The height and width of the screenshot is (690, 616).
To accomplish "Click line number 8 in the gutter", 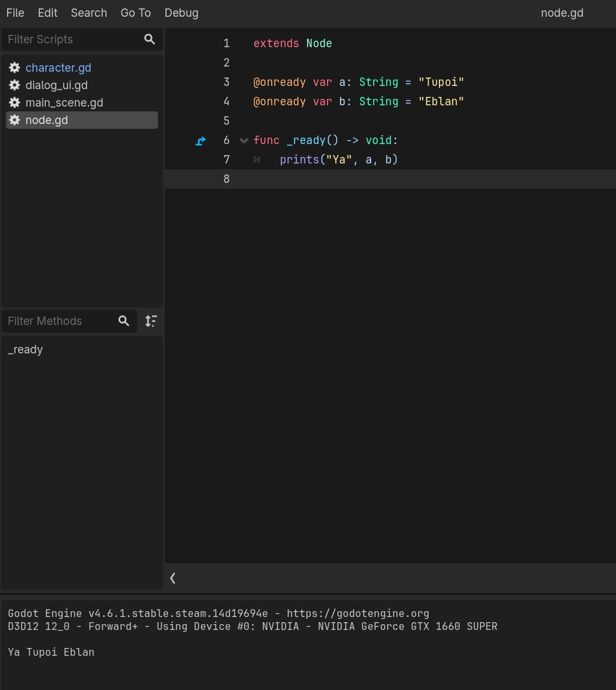I will pyautogui.click(x=226, y=179).
